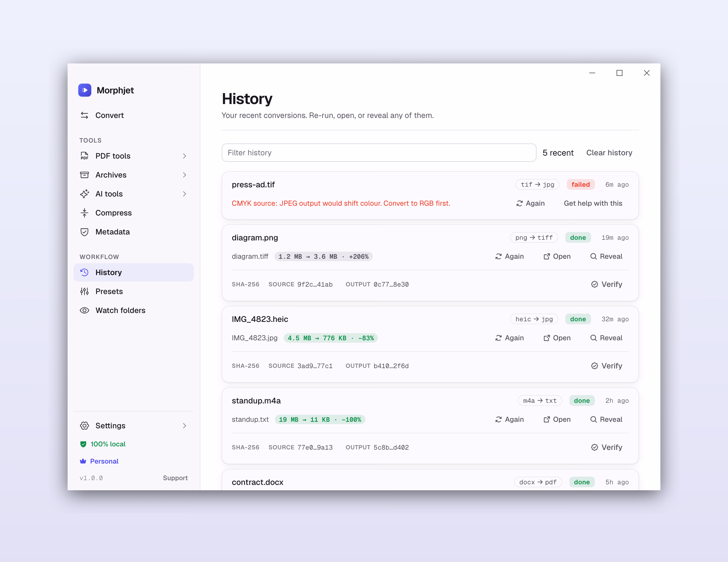Click the Archives box icon
Image resolution: width=728 pixels, height=562 pixels.
[x=85, y=175]
